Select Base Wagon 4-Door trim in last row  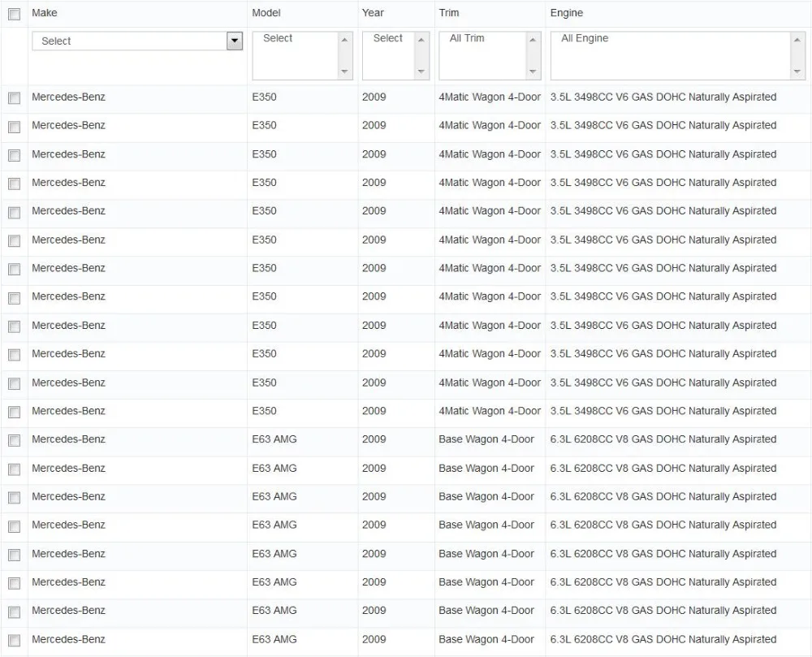click(486, 639)
